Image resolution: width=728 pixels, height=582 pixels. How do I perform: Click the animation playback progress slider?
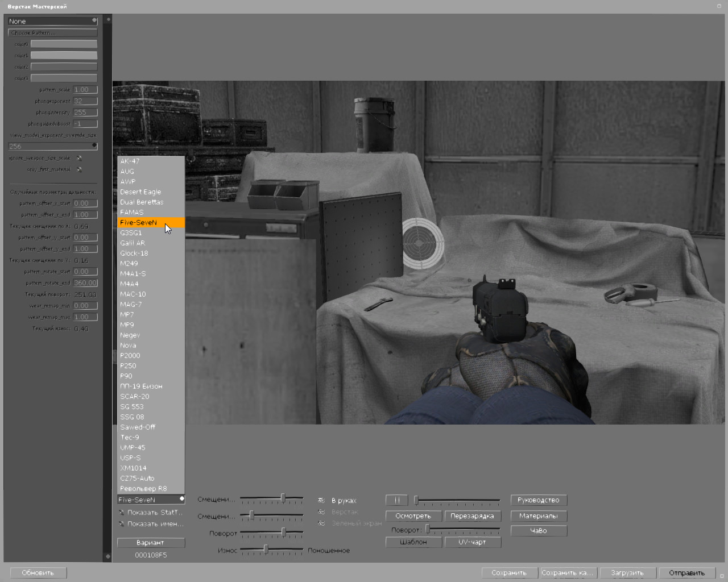[457, 500]
